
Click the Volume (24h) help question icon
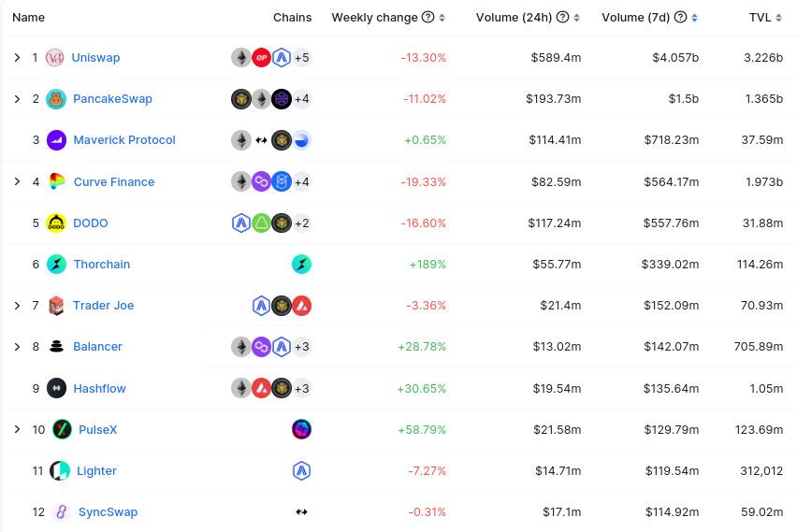(562, 18)
